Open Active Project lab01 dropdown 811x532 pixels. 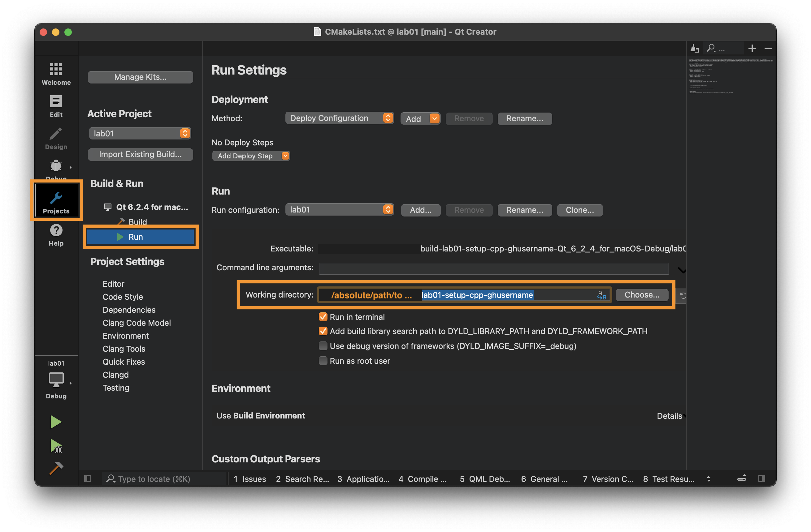pos(140,133)
